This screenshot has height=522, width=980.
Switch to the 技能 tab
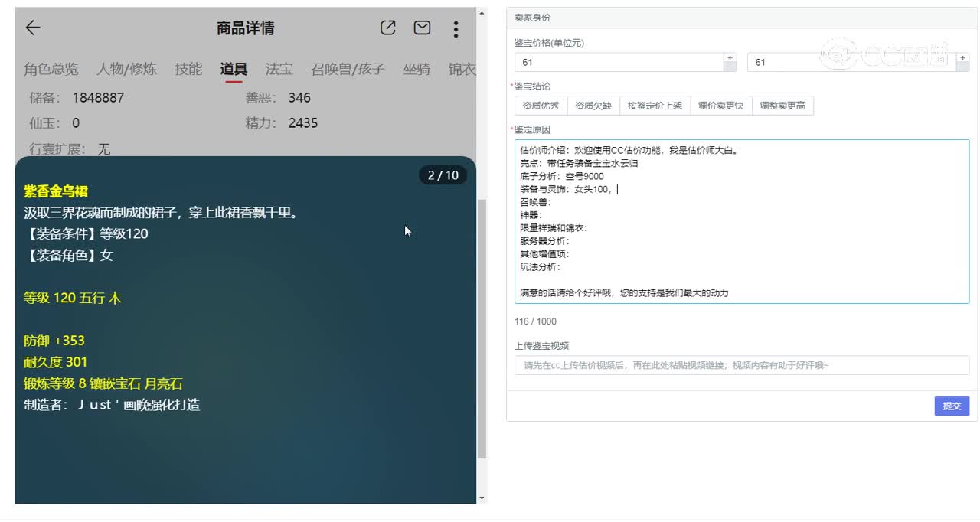point(188,69)
